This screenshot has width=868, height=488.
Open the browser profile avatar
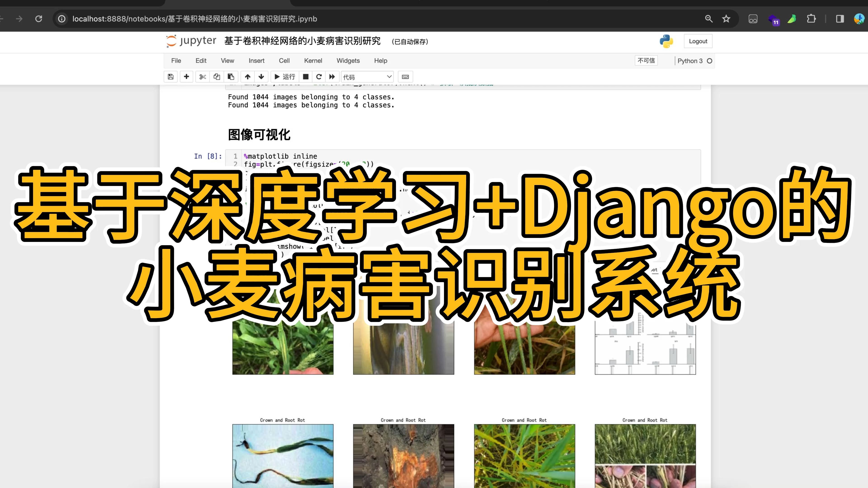coord(859,19)
